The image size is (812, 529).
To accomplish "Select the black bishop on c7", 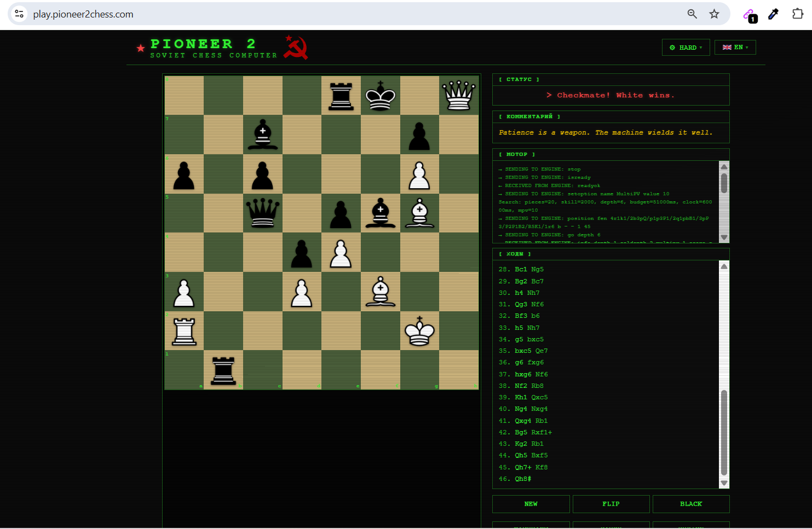I will tap(263, 135).
